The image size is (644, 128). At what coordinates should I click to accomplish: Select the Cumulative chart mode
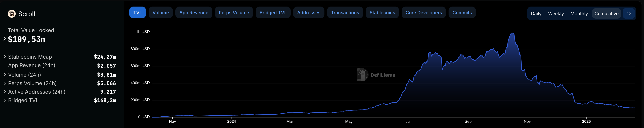click(606, 14)
